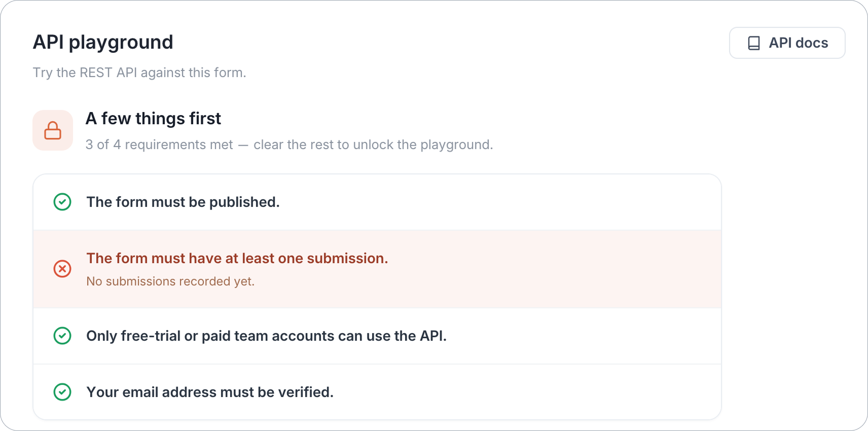The image size is (868, 431).
Task: Select 'Your email address must be verified.' row
Action: tap(377, 392)
